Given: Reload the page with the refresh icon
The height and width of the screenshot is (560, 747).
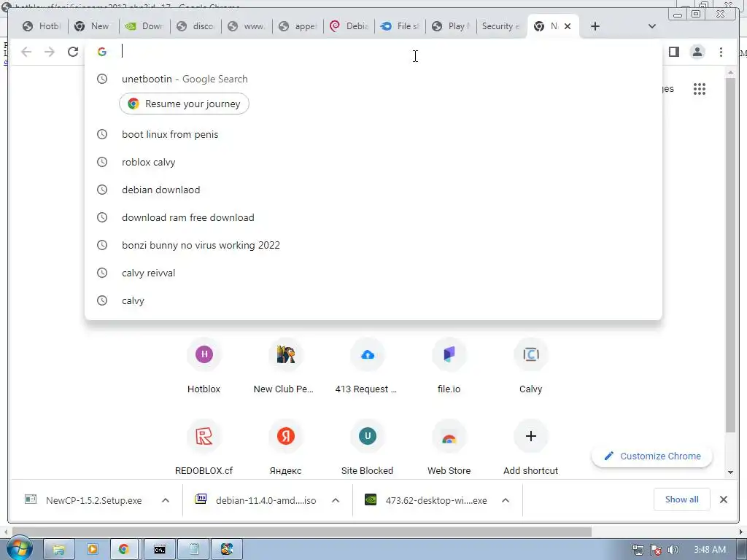Looking at the screenshot, I should click(x=73, y=52).
